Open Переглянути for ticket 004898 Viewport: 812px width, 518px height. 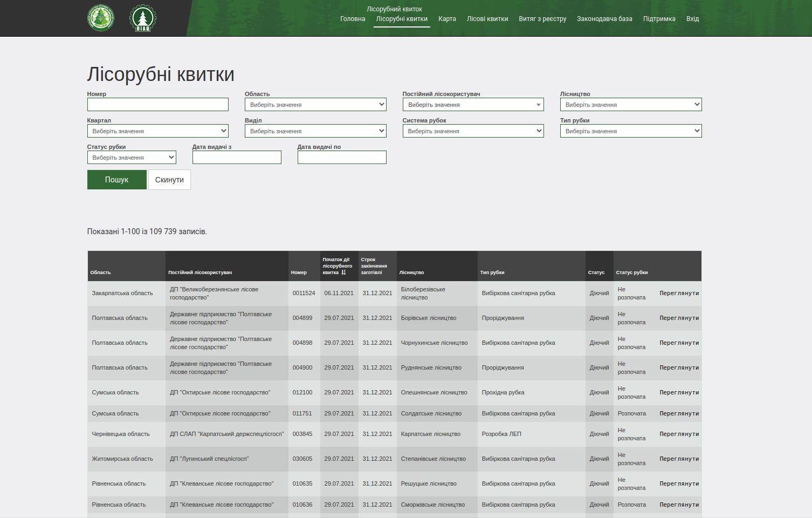(x=679, y=343)
